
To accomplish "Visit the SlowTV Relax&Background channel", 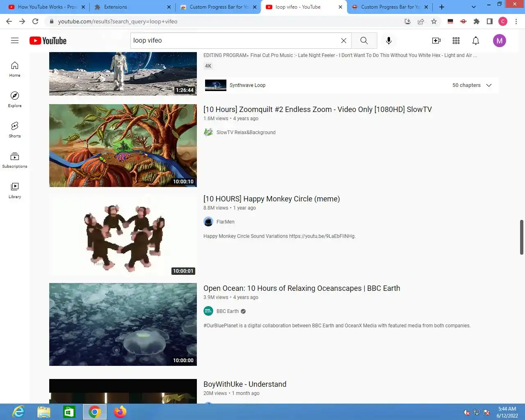I will tap(246, 132).
